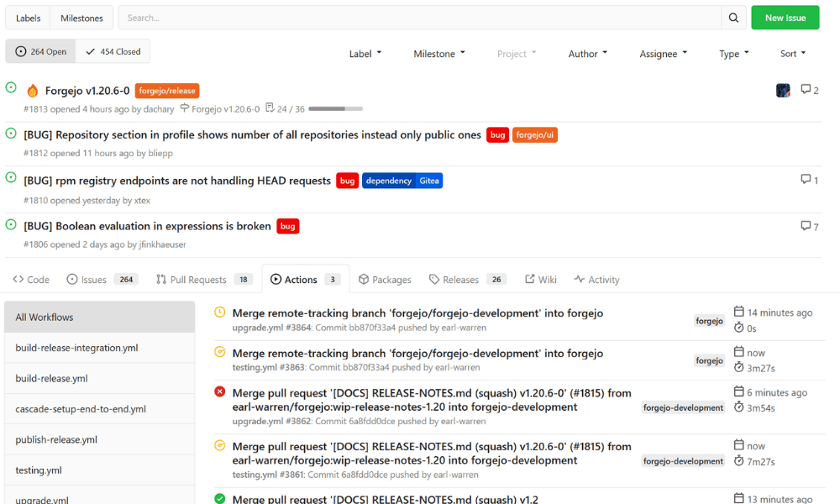Screen dimensions: 840x504
Task: Click the orange forgejo/release label
Action: point(167,91)
